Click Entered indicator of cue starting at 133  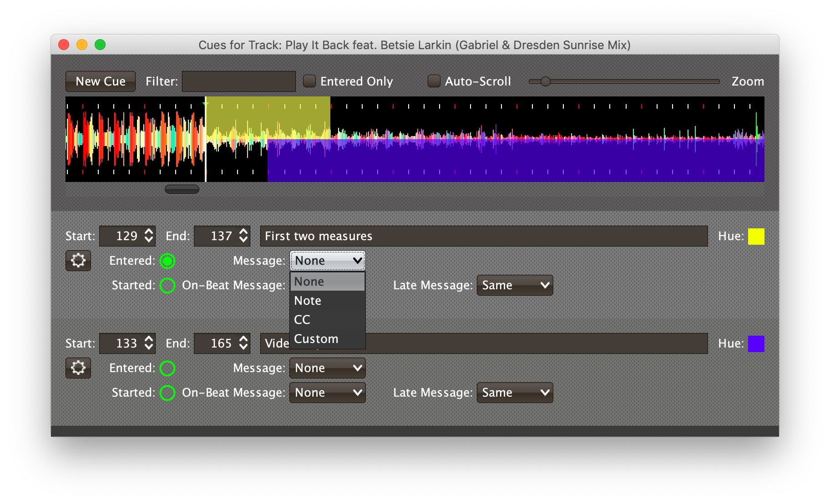[x=167, y=368]
